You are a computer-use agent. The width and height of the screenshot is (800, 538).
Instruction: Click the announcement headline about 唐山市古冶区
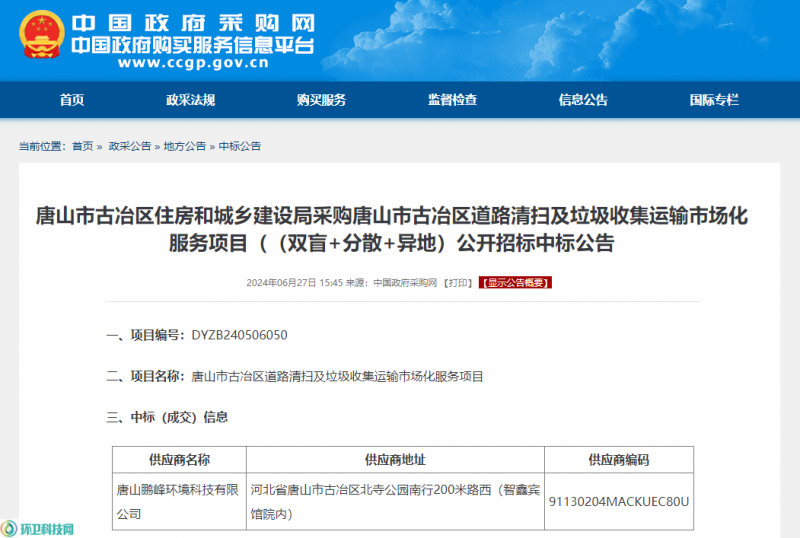click(391, 230)
